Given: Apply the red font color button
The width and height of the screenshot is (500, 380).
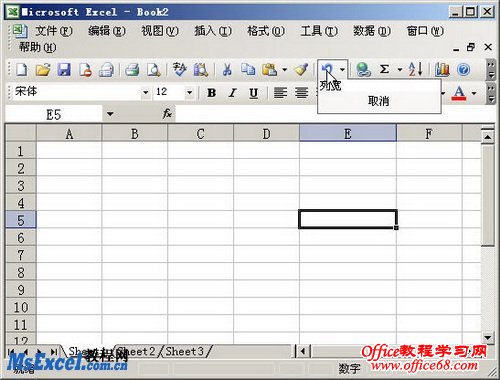Looking at the screenshot, I should click(x=459, y=93).
